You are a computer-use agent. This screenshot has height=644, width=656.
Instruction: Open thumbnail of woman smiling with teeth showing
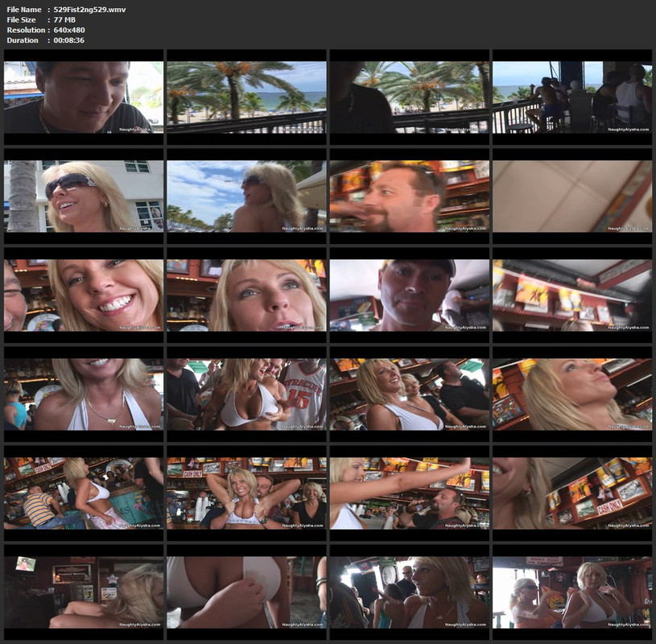(84, 295)
